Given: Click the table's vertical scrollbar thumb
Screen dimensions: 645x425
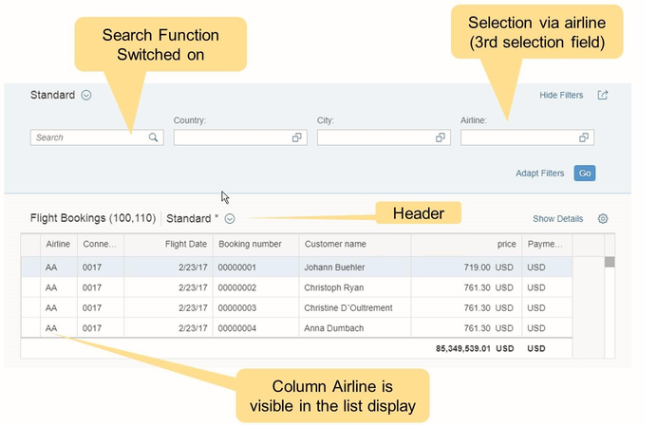Looking at the screenshot, I should coord(609,262).
